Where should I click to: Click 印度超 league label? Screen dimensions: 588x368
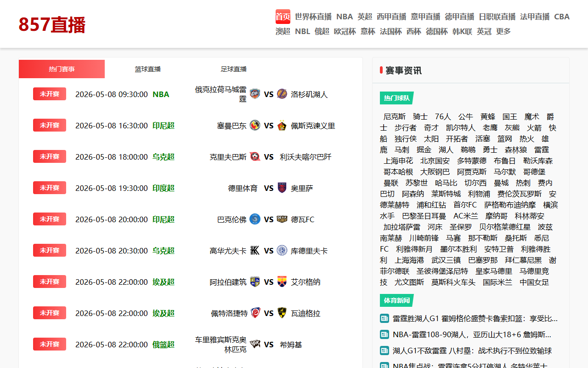pyautogui.click(x=164, y=188)
